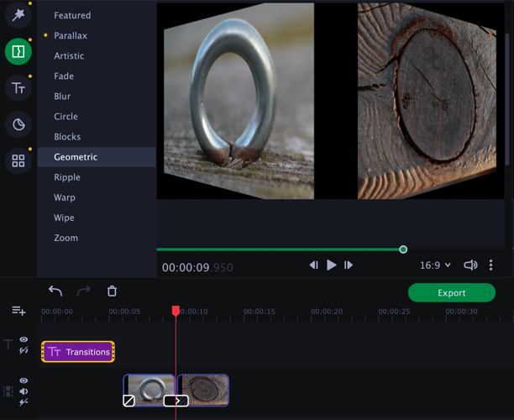This screenshot has width=514, height=420.
Task: Select the Parallax transitions category
Action: [71, 36]
